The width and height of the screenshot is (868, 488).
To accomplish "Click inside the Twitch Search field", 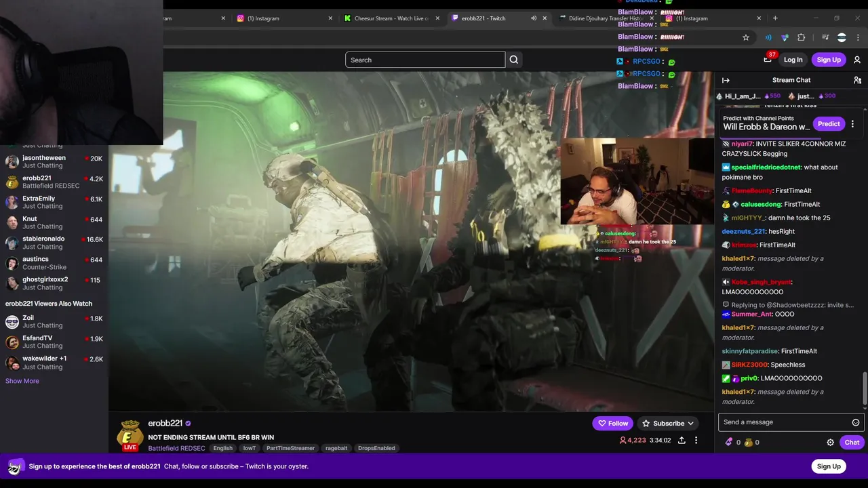I will pyautogui.click(x=425, y=60).
